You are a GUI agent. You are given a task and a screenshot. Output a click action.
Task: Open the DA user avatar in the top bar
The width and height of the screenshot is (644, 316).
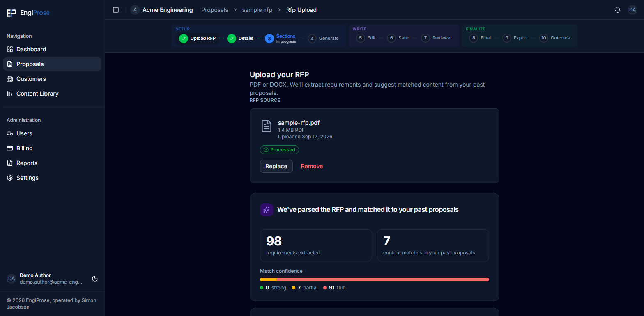(x=632, y=10)
